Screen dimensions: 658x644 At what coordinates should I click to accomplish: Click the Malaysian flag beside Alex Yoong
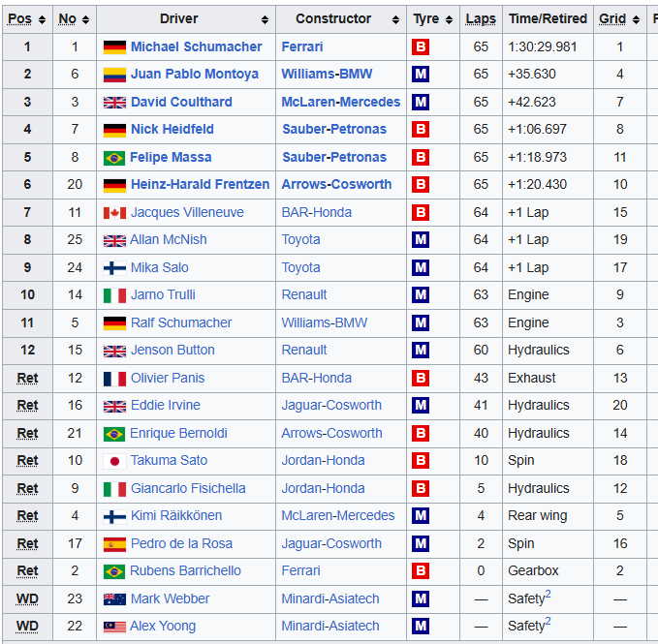tap(114, 627)
